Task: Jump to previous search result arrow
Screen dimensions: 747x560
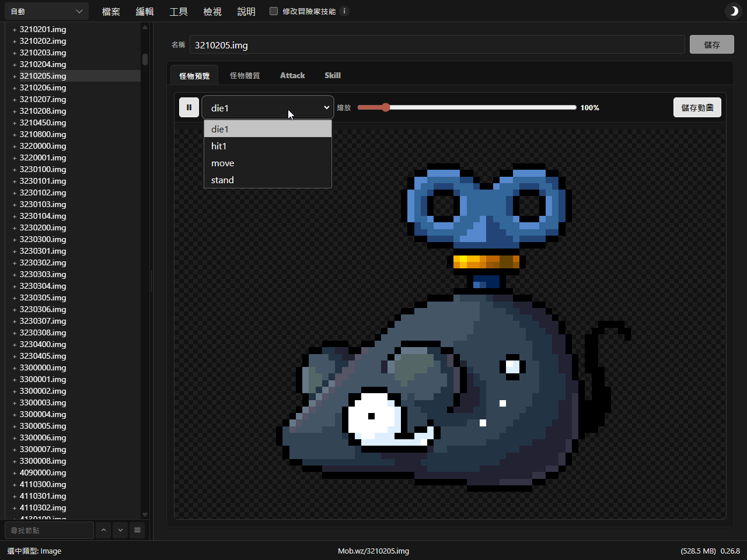Action: pos(103,530)
